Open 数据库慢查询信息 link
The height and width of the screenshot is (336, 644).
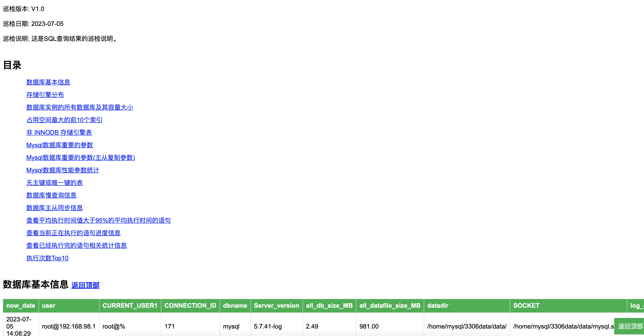[51, 195]
